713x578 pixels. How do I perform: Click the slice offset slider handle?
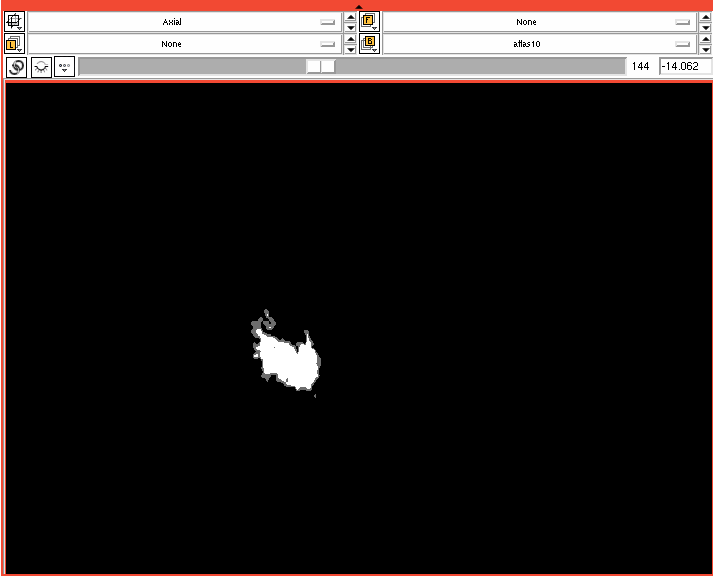click(x=321, y=67)
